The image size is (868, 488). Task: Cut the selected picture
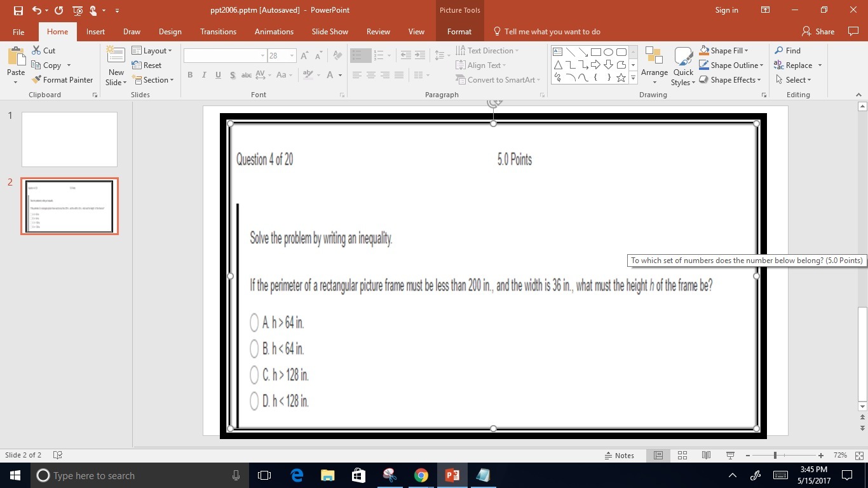point(44,50)
